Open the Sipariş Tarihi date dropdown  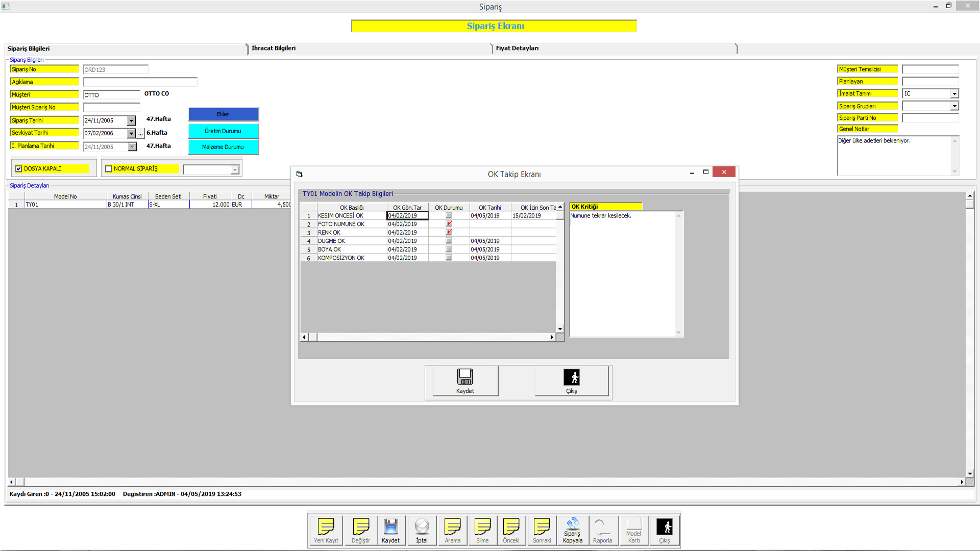click(x=131, y=121)
